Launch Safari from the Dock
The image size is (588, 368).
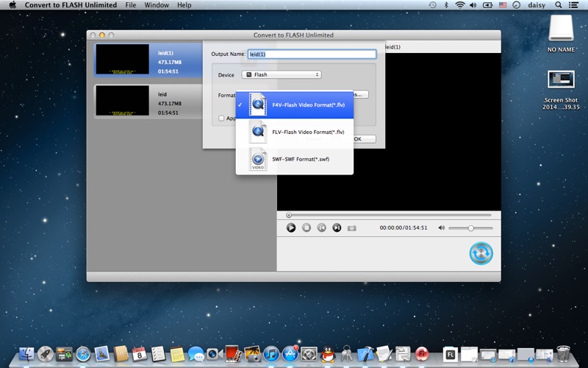pos(83,354)
